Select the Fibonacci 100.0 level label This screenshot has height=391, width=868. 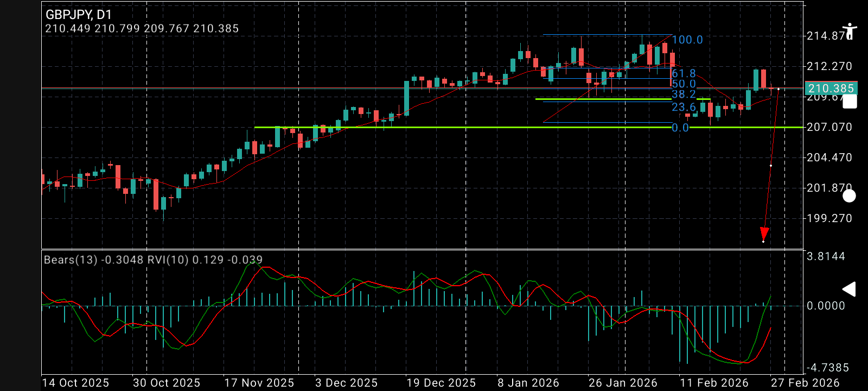[x=687, y=40]
